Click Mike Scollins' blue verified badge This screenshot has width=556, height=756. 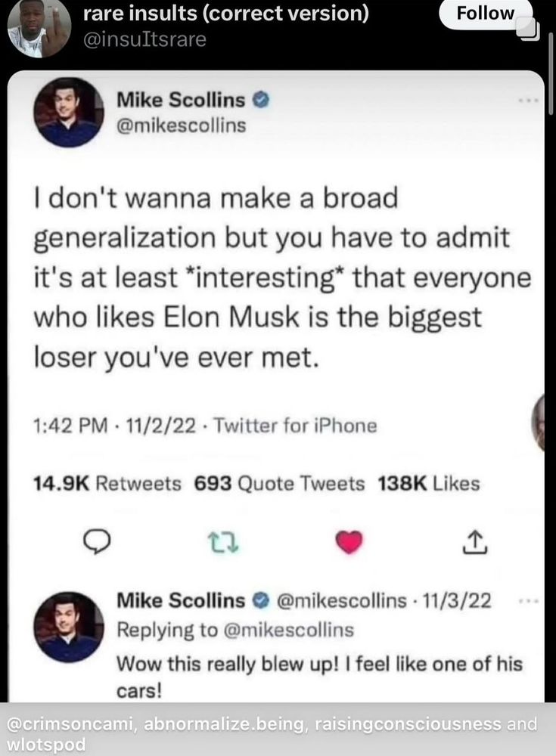pyautogui.click(x=259, y=99)
